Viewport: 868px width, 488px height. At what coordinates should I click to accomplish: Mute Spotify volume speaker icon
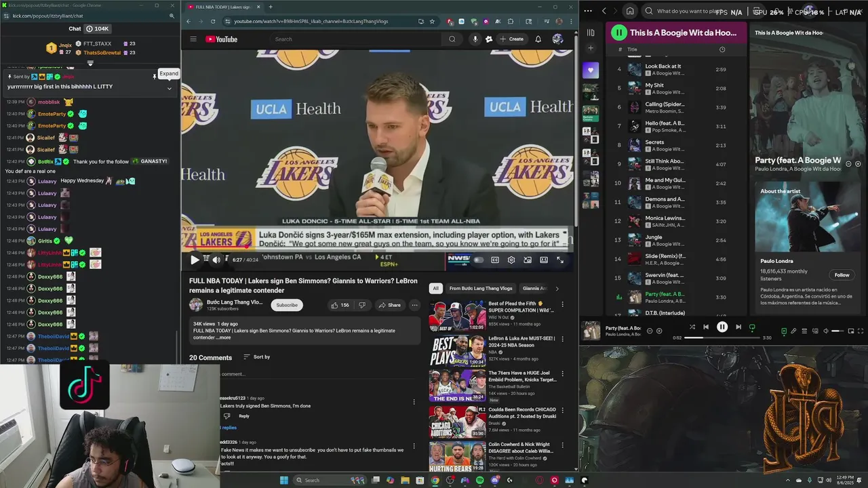point(826,331)
